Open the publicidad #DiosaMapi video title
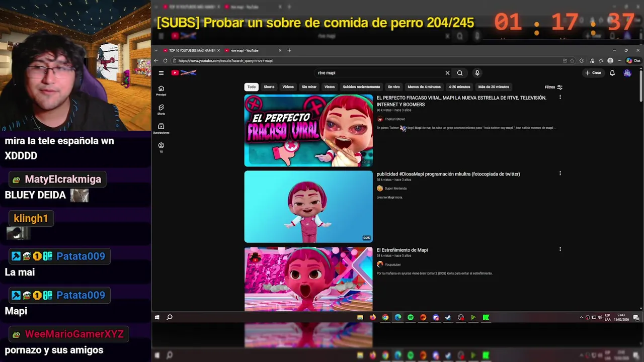 pyautogui.click(x=448, y=174)
